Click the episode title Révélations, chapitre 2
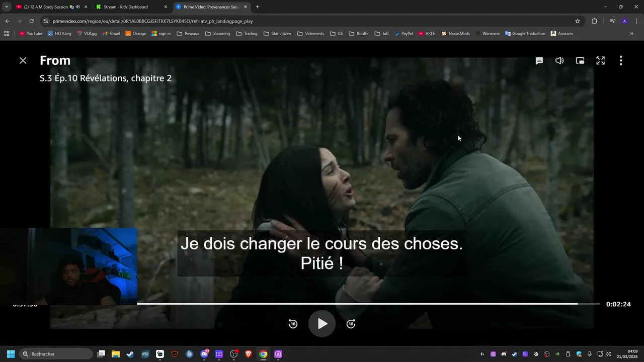Image resolution: width=644 pixels, height=362 pixels. coord(125,78)
